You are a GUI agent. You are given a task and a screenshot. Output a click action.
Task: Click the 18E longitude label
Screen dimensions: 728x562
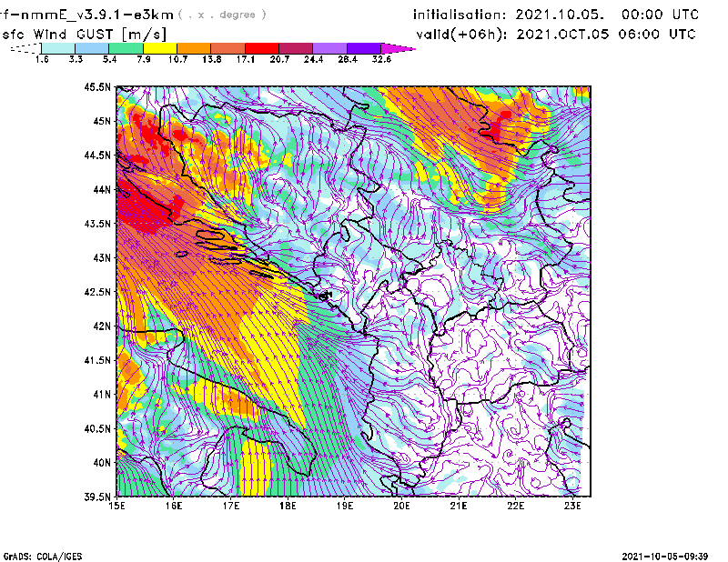[288, 506]
